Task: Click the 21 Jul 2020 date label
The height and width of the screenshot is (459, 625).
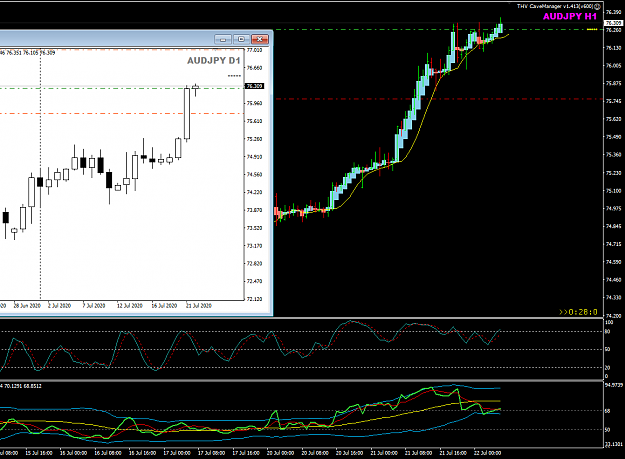Action: pyautogui.click(x=199, y=306)
